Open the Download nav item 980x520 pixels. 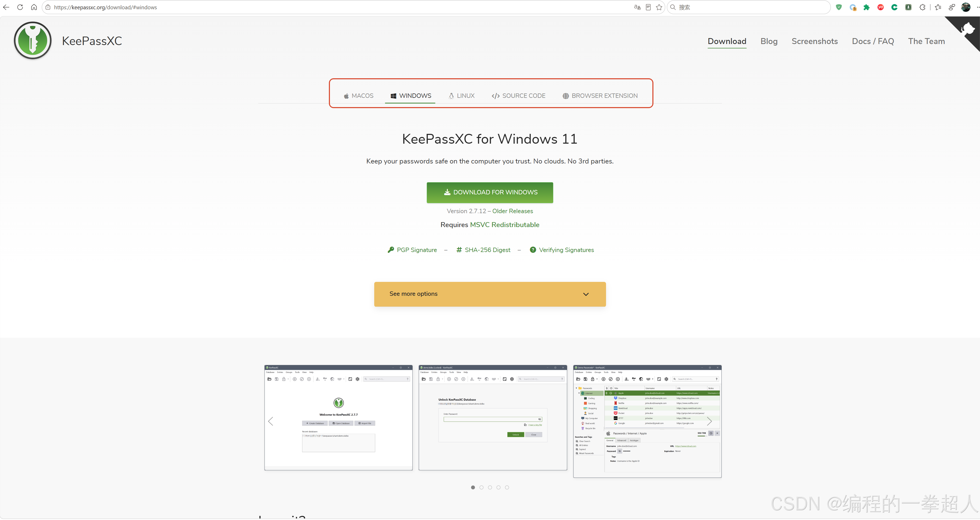tap(727, 41)
